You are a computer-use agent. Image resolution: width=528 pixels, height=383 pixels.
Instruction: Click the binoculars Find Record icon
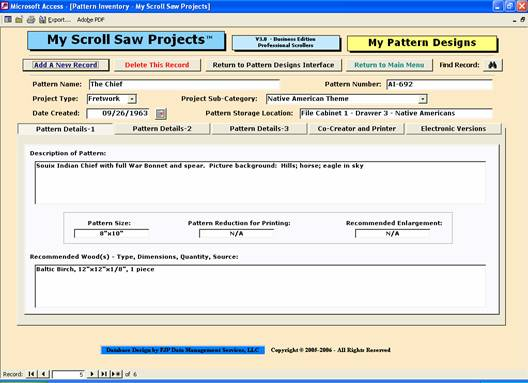493,65
